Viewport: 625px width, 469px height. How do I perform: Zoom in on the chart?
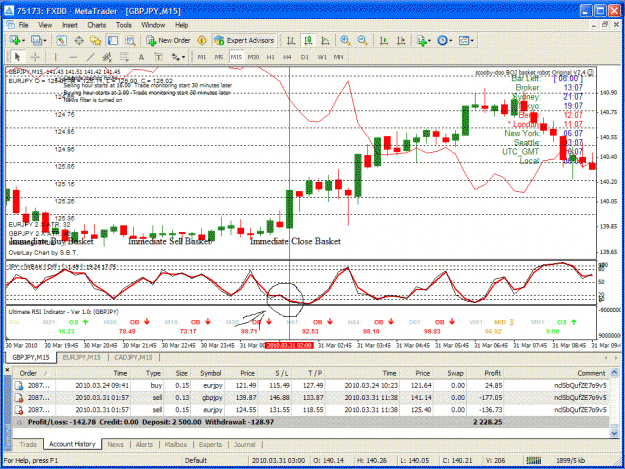tap(345, 40)
